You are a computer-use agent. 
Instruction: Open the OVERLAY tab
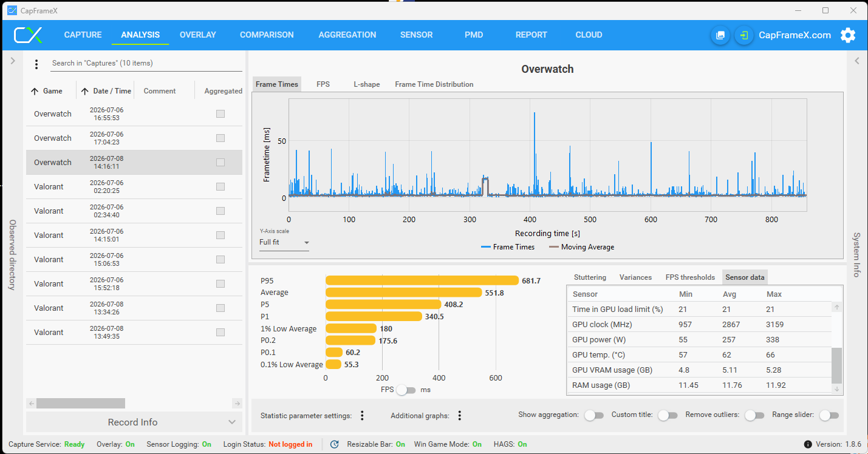pyautogui.click(x=198, y=35)
